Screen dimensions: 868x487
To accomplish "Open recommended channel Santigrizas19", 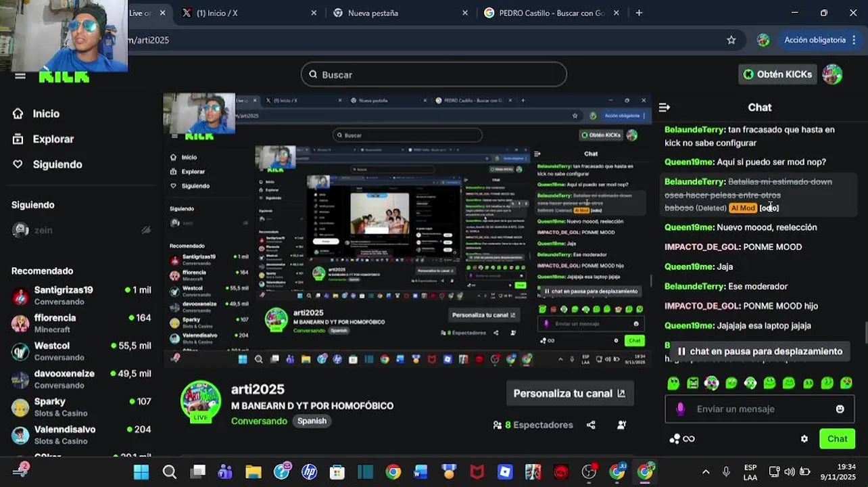I will tap(81, 295).
